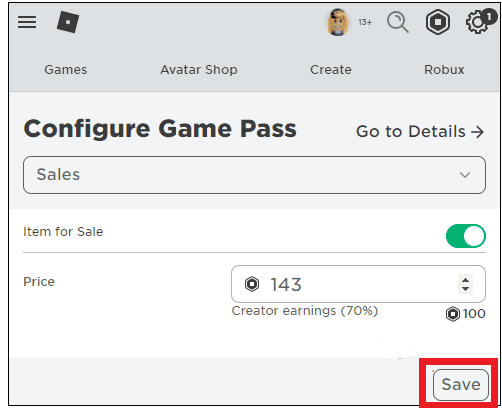Click the Price input field
The image size is (502, 408).
click(x=358, y=284)
